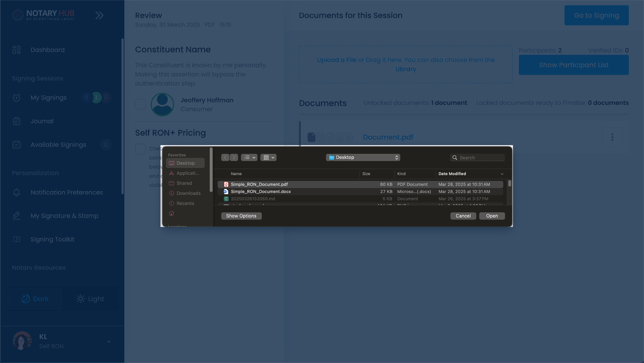
Task: Open the Document.pdf link
Action: tap(388, 137)
